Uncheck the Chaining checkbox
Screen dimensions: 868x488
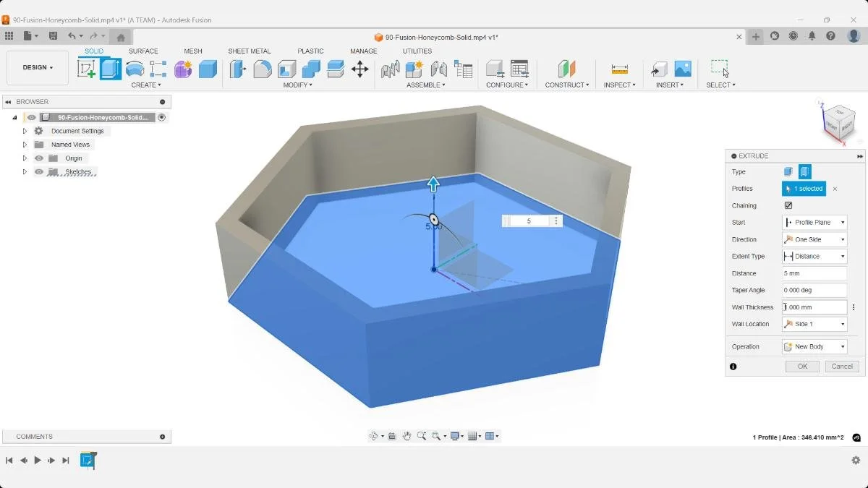788,205
